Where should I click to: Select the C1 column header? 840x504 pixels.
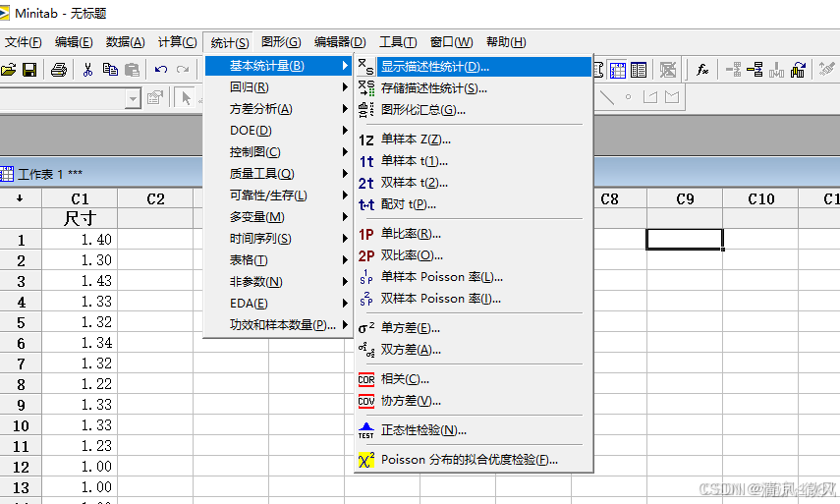(80, 198)
